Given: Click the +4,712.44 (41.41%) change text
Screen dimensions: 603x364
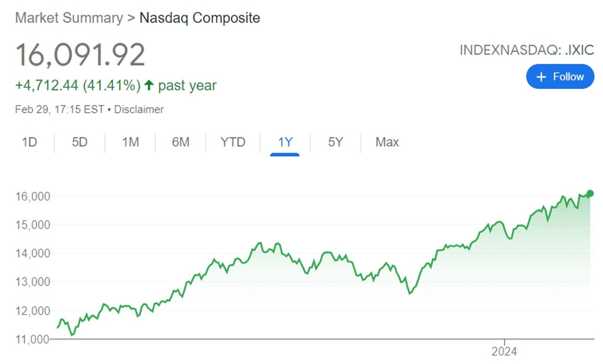Looking at the screenshot, I should (78, 86).
